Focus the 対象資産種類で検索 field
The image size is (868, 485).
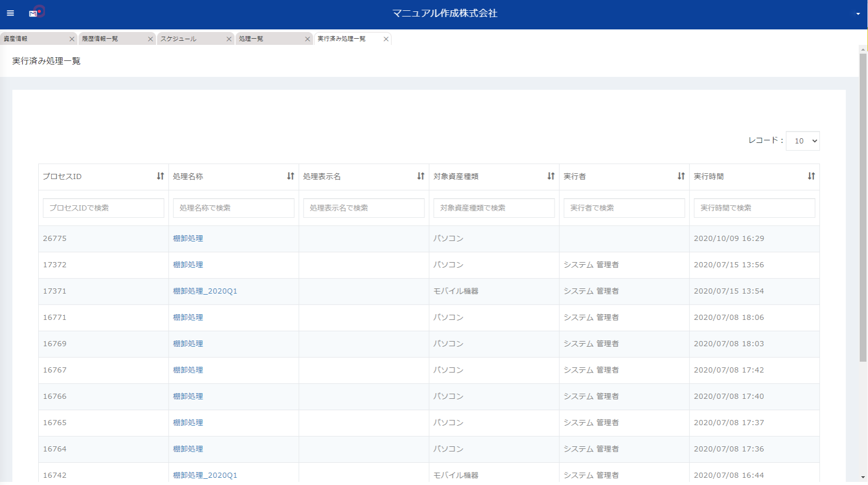494,208
